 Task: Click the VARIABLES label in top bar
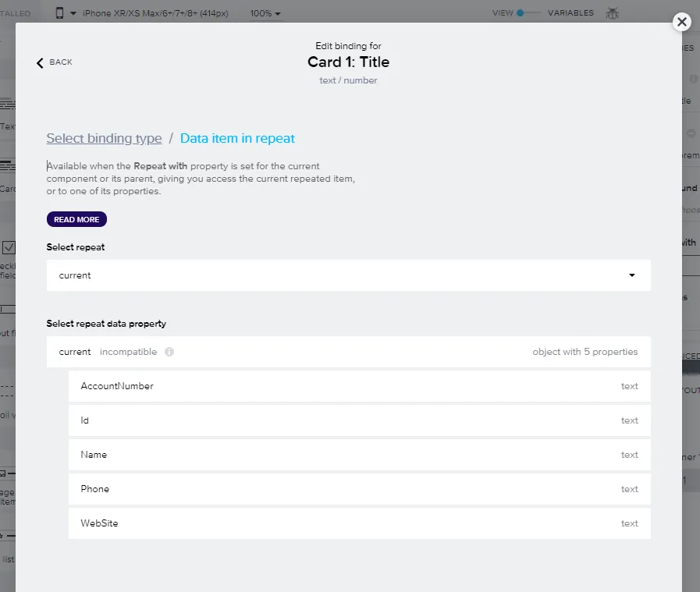click(x=570, y=13)
